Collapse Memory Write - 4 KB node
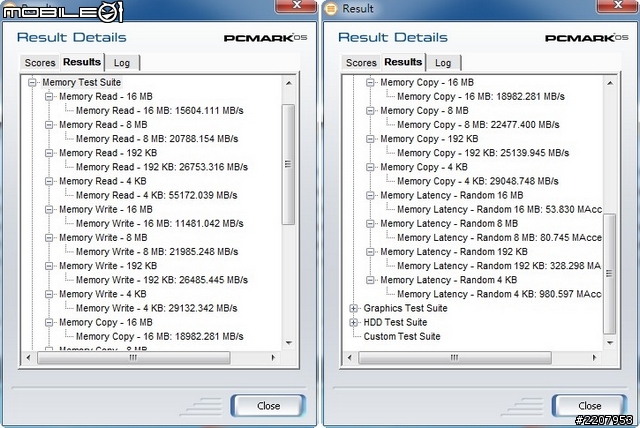The width and height of the screenshot is (640, 428). coord(49,294)
